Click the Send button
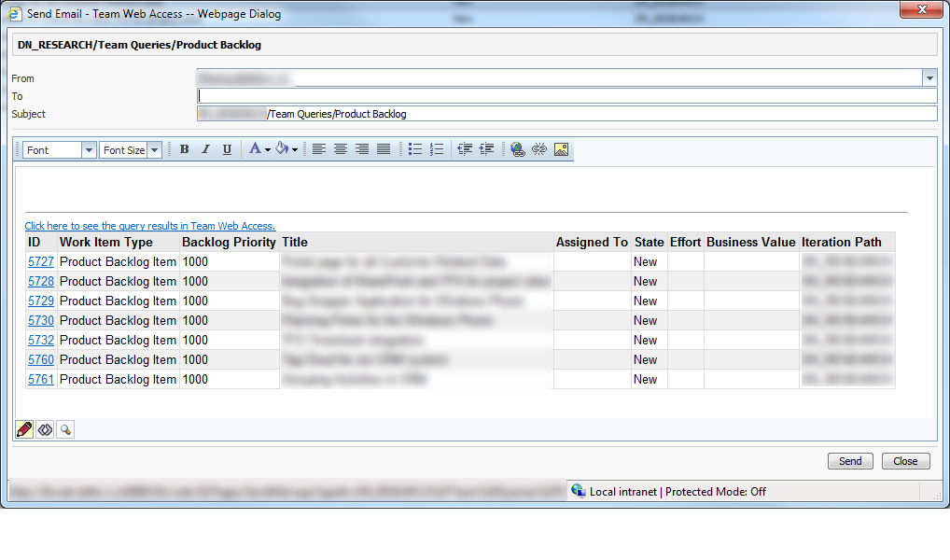 (850, 461)
